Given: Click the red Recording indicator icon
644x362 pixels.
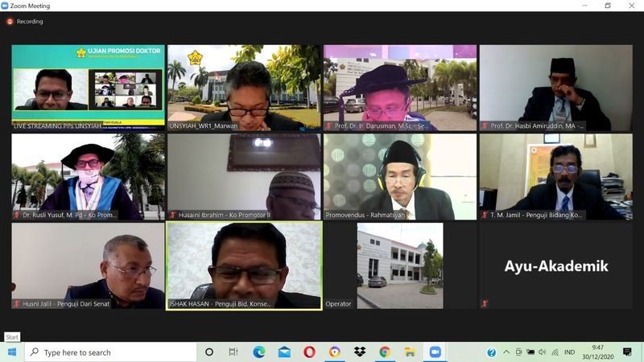Looking at the screenshot, I should pyautogui.click(x=11, y=22).
